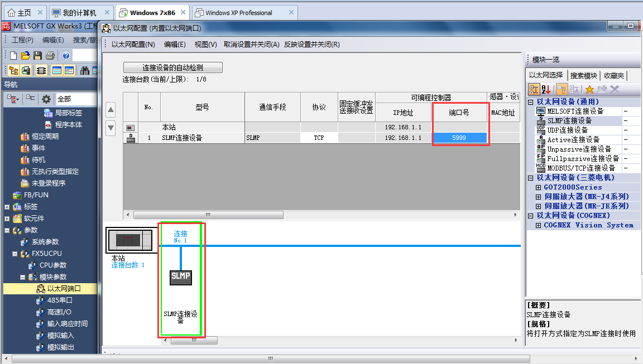
Task: Click the collapse-all icon in module list toolbar
Action: (574, 89)
